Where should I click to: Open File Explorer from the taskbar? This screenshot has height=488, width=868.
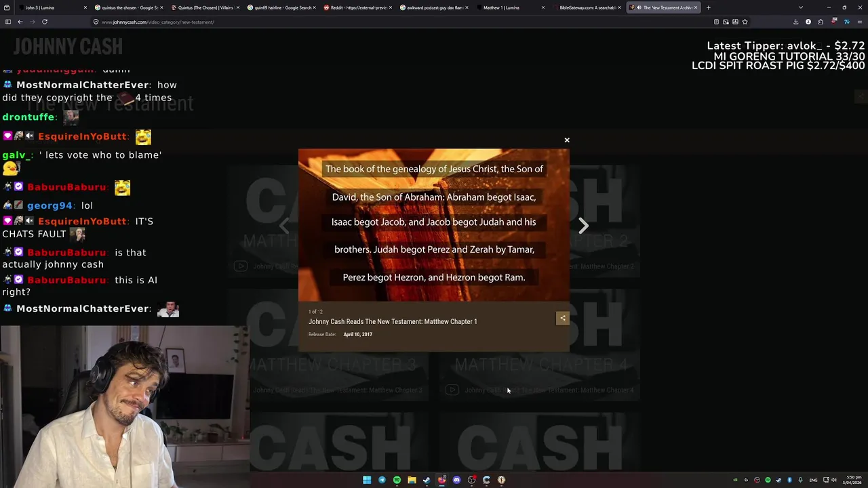pyautogui.click(x=412, y=480)
